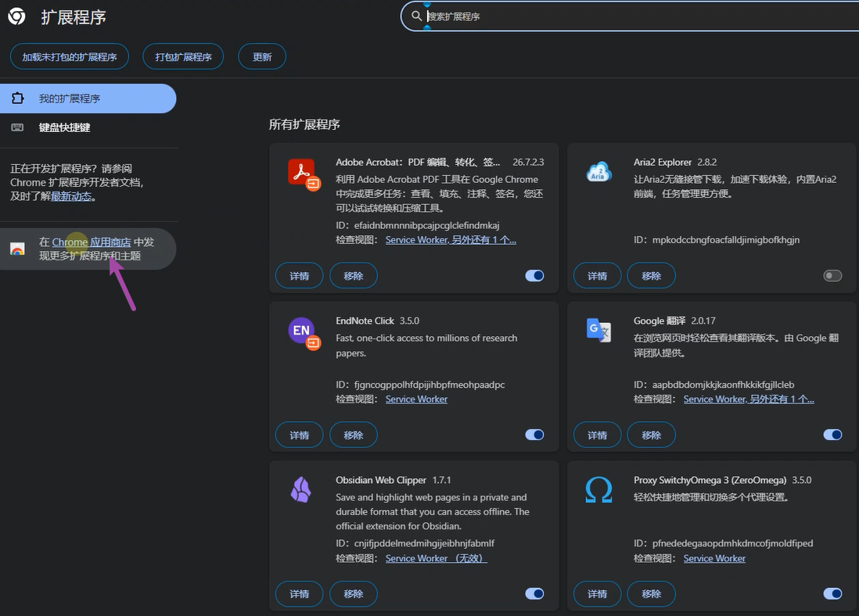The height and width of the screenshot is (616, 859).
Task: Open Obsidian Service Worker (无效) link
Action: coord(436,558)
